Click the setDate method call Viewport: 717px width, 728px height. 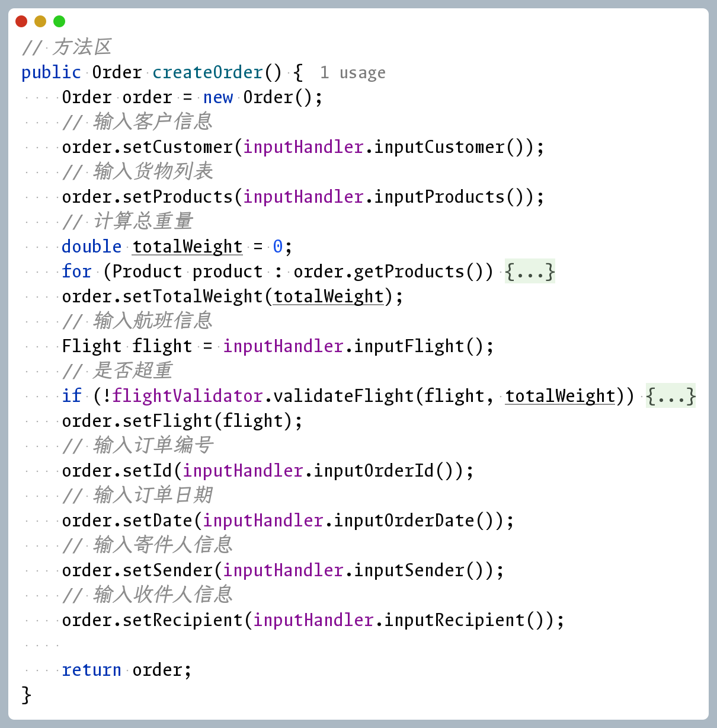pos(158,521)
